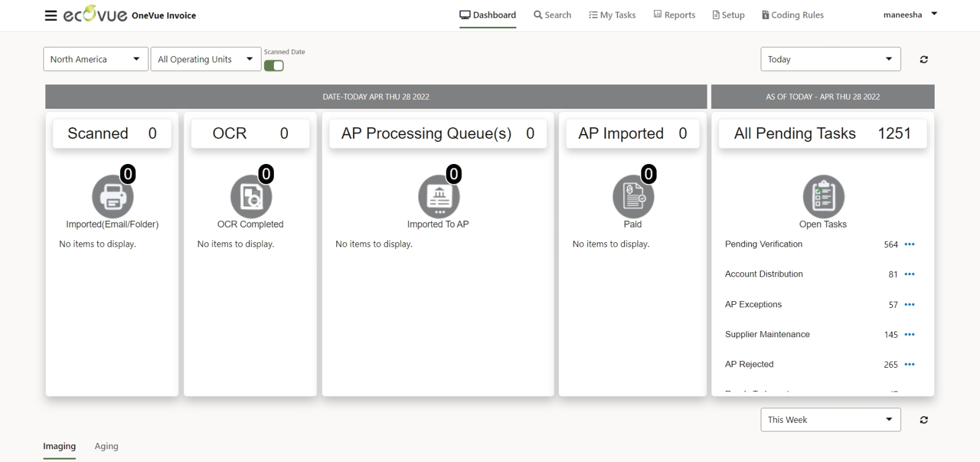Viewport: 980px width, 462px height.
Task: Open the Coding Rules page
Action: tap(793, 15)
